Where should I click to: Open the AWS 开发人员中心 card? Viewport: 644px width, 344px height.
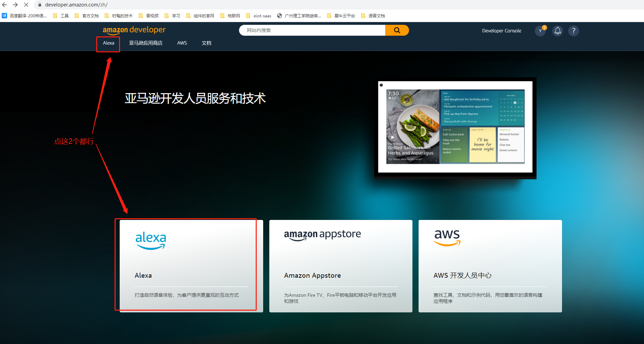pos(490,266)
